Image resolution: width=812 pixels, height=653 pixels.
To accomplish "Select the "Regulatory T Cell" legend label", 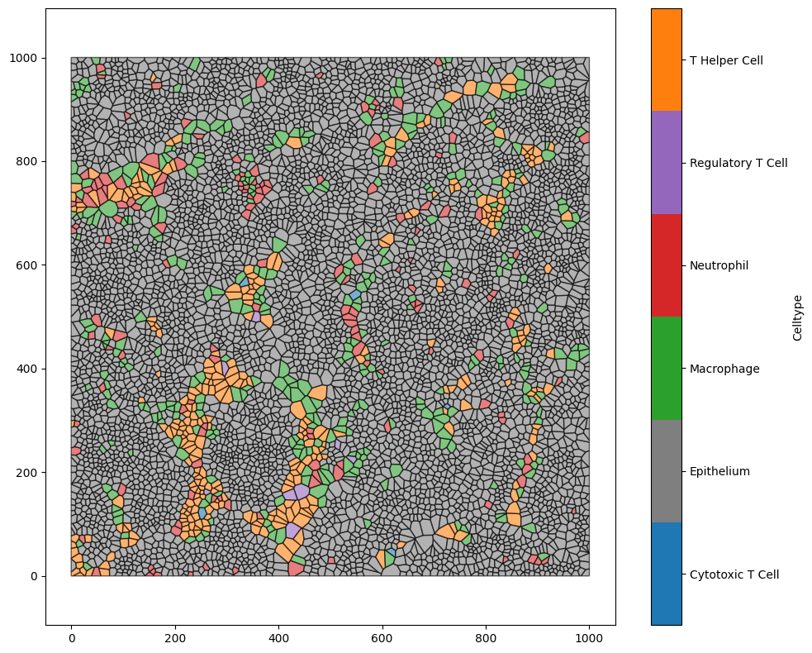I will tap(738, 163).
